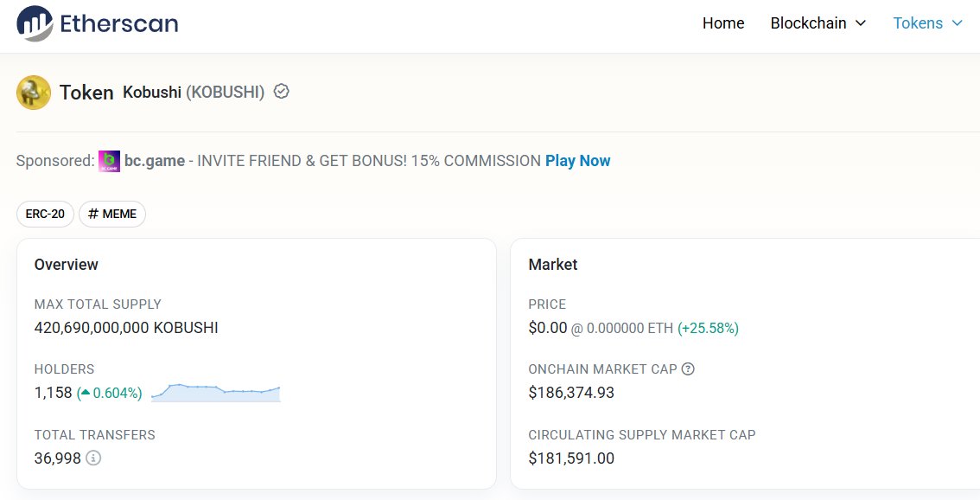
Task: Follow the Play Now sponsored link
Action: (x=577, y=161)
